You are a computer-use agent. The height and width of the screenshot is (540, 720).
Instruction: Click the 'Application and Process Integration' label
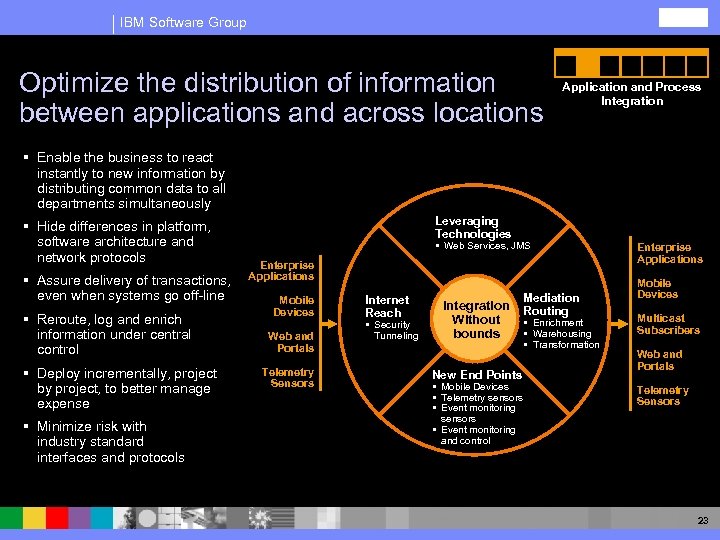tap(631, 94)
